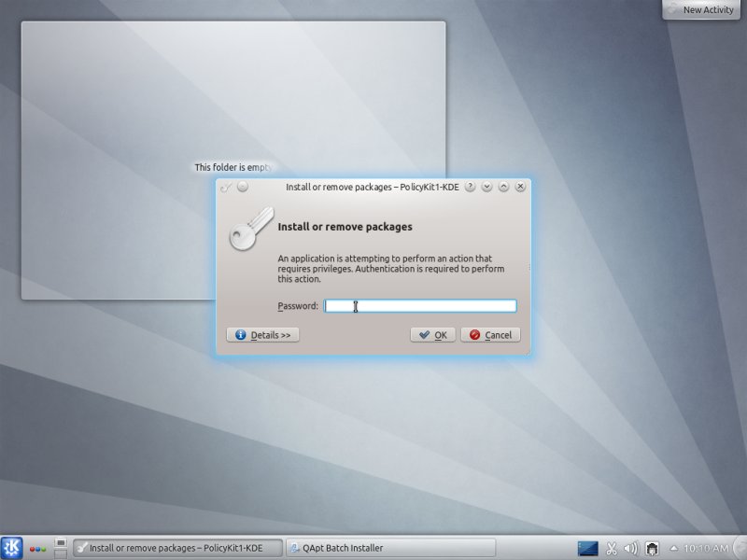This screenshot has width=747, height=560.
Task: Open the activities switcher three-dot icon
Action: (x=37, y=549)
